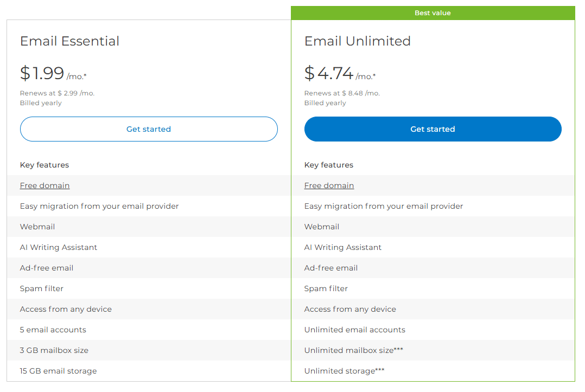Select Spam filter under Email Unlimited

click(x=326, y=288)
